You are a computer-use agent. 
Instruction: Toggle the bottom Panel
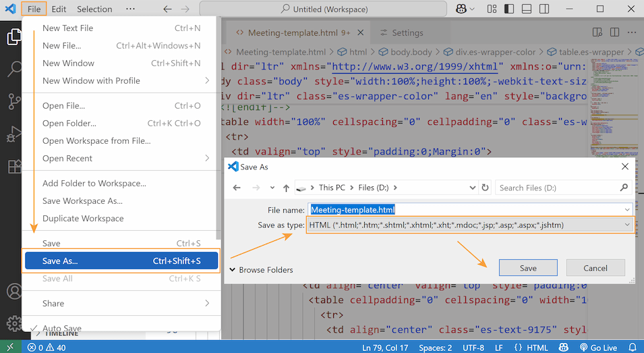point(527,9)
